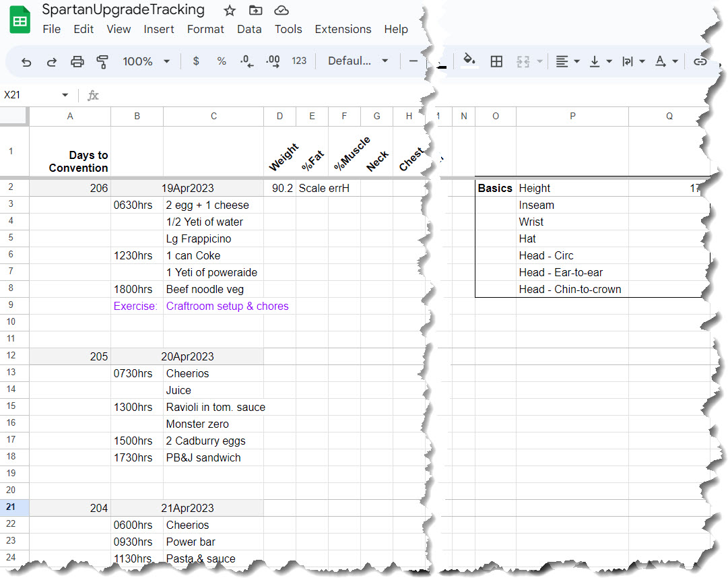This screenshot has height=578, width=728.
Task: Format as percent
Action: pyautogui.click(x=222, y=61)
